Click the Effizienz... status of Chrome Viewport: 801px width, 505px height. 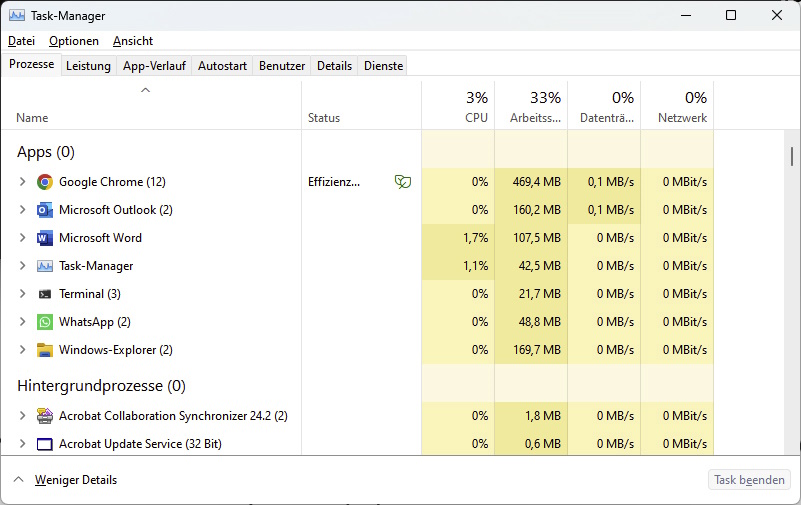pos(334,182)
